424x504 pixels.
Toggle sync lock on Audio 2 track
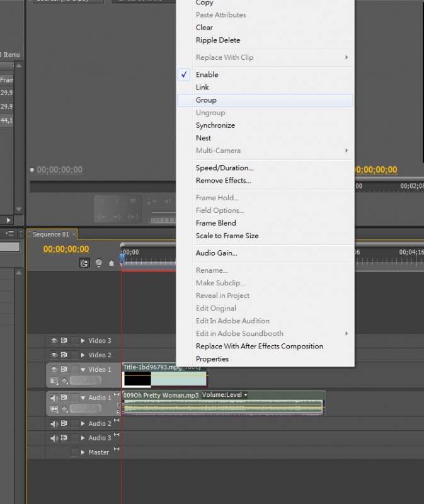coord(64,424)
